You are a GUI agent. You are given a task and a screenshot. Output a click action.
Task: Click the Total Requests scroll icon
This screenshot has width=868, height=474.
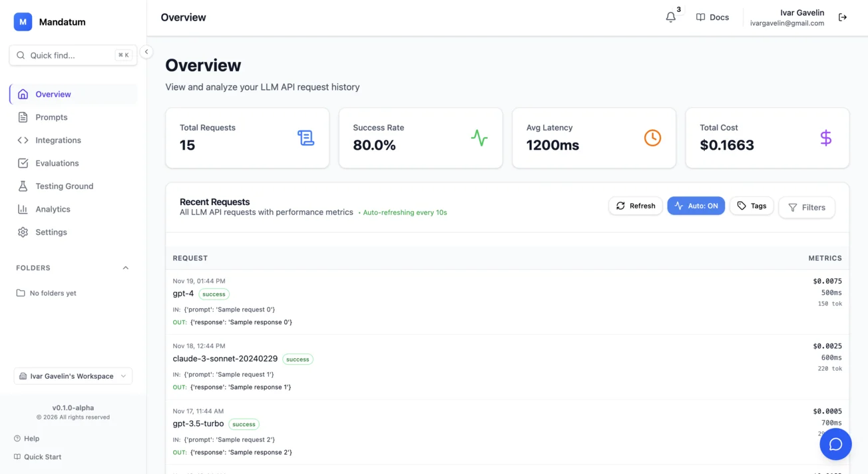[x=306, y=138]
